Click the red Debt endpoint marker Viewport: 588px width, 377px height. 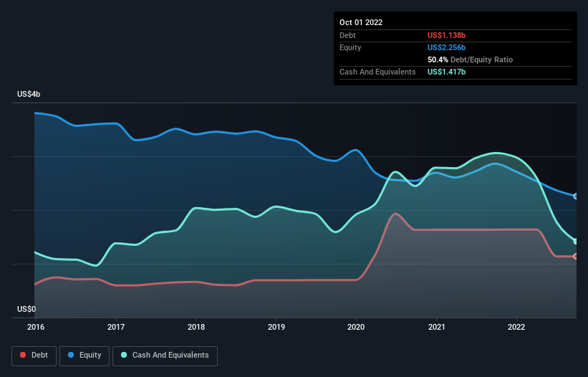pyautogui.click(x=576, y=256)
